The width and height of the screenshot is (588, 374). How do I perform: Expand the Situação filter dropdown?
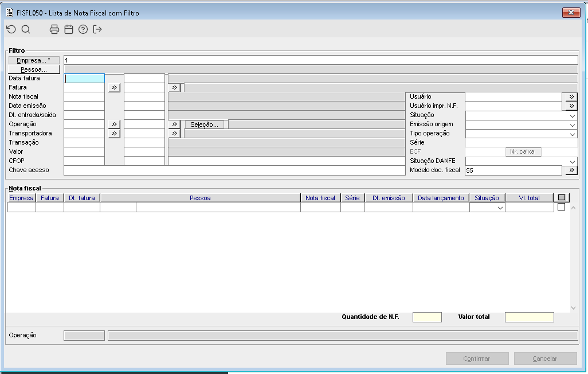pyautogui.click(x=573, y=116)
